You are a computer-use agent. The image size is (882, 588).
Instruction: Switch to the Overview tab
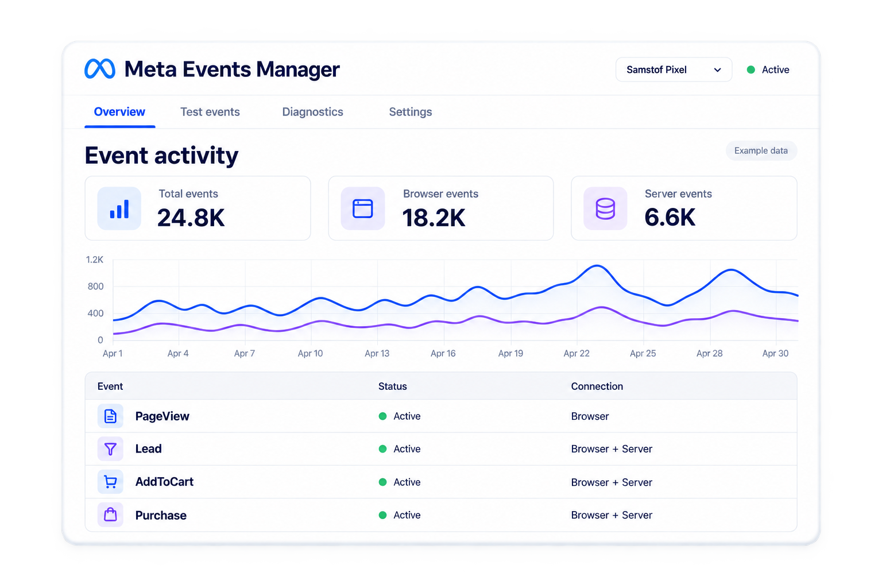click(x=119, y=112)
